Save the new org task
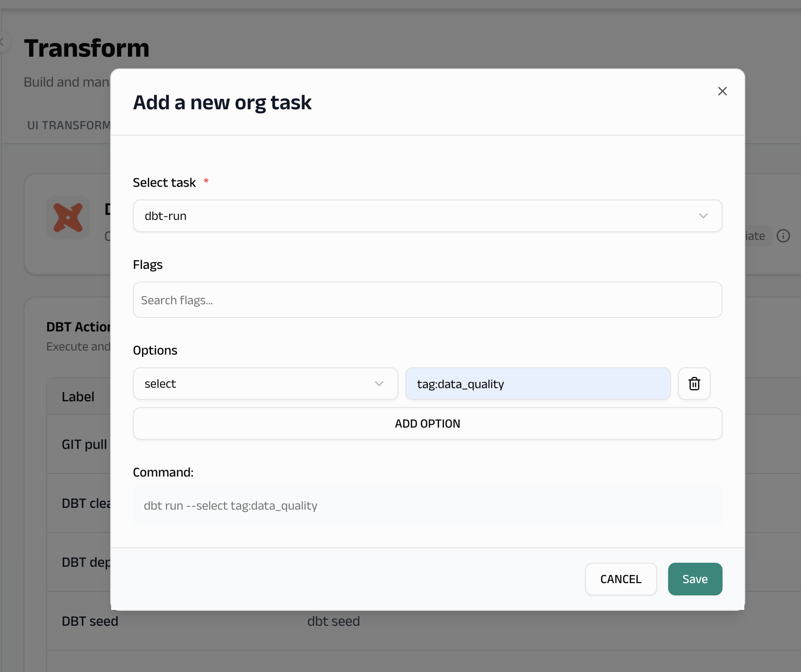Viewport: 801px width, 672px height. tap(695, 579)
